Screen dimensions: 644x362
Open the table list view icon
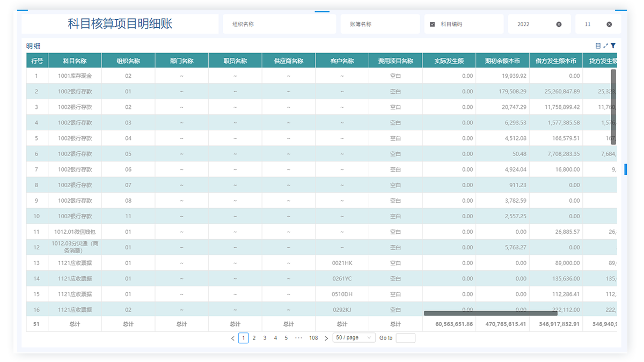[598, 46]
